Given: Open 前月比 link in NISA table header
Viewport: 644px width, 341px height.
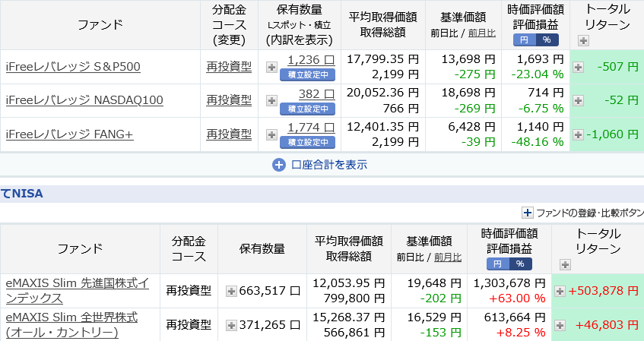Looking at the screenshot, I should [448, 257].
